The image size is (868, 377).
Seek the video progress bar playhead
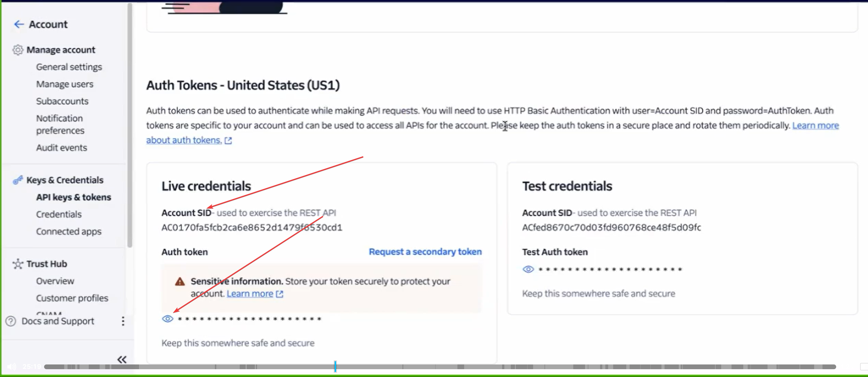pos(335,367)
